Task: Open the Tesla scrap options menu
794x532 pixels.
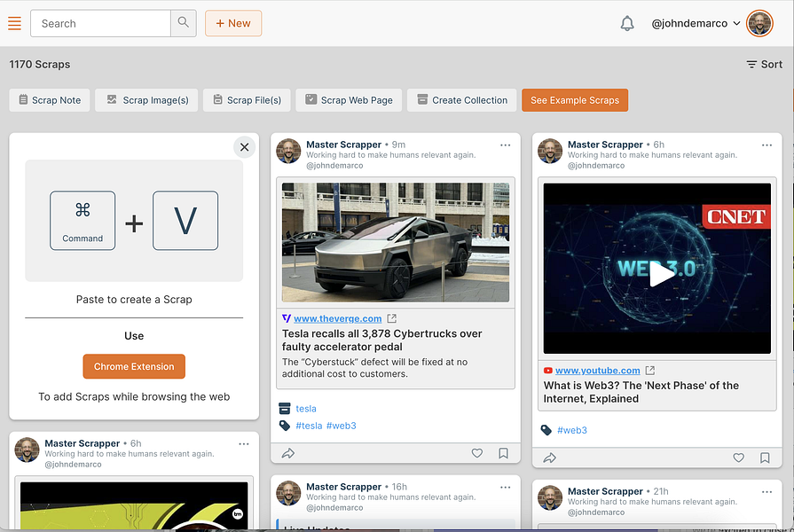Action: coord(506,145)
